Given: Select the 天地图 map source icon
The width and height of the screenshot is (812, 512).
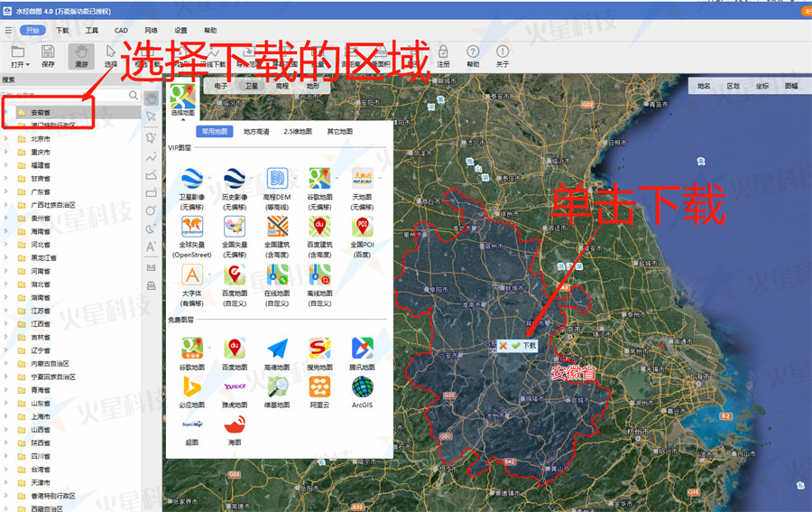Looking at the screenshot, I should (x=362, y=178).
